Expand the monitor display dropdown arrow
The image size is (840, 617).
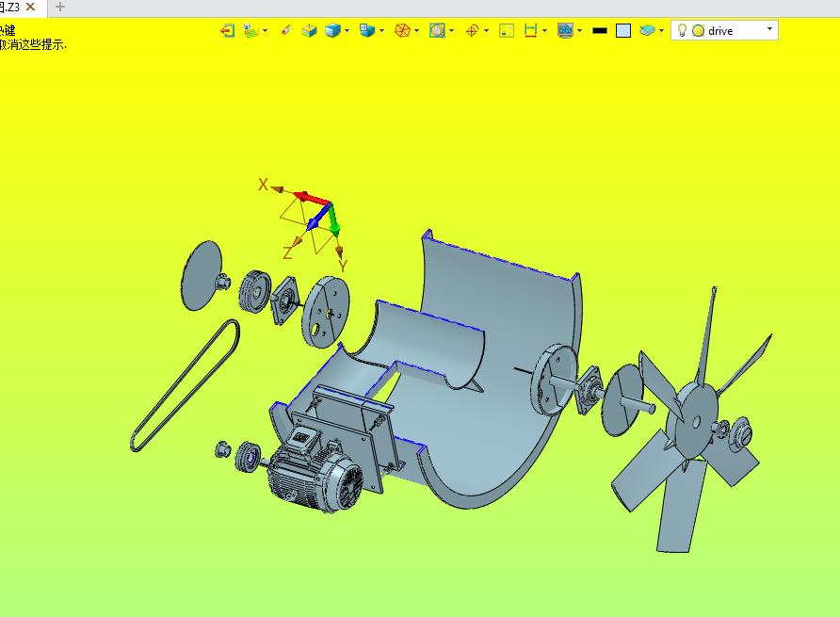click(580, 30)
